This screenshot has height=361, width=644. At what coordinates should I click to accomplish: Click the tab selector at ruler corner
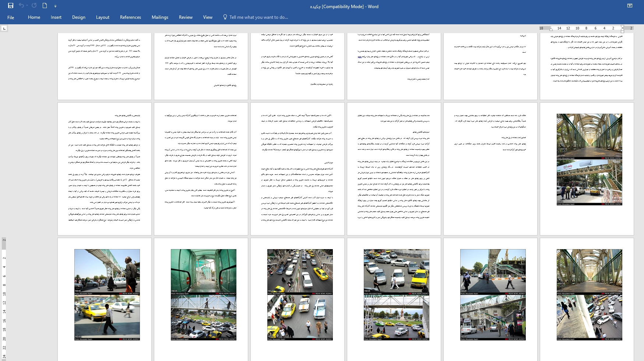point(4,28)
